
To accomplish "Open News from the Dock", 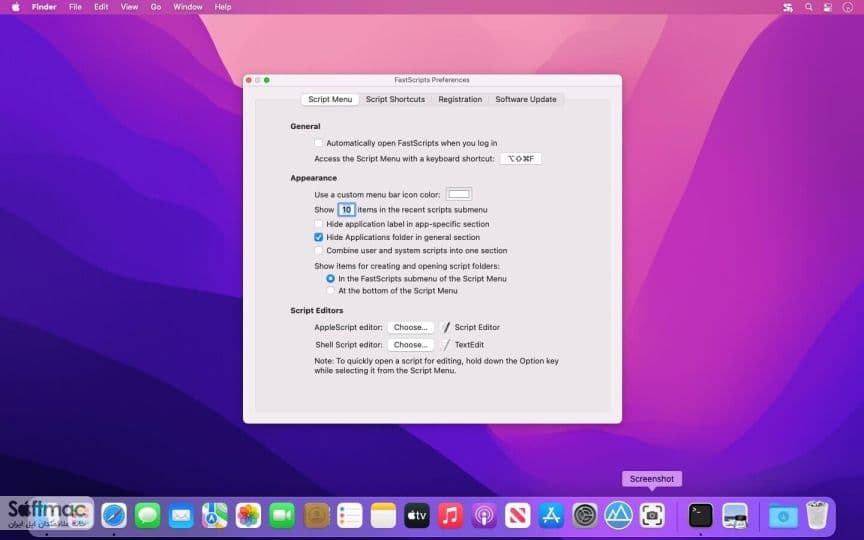I will click(x=518, y=516).
